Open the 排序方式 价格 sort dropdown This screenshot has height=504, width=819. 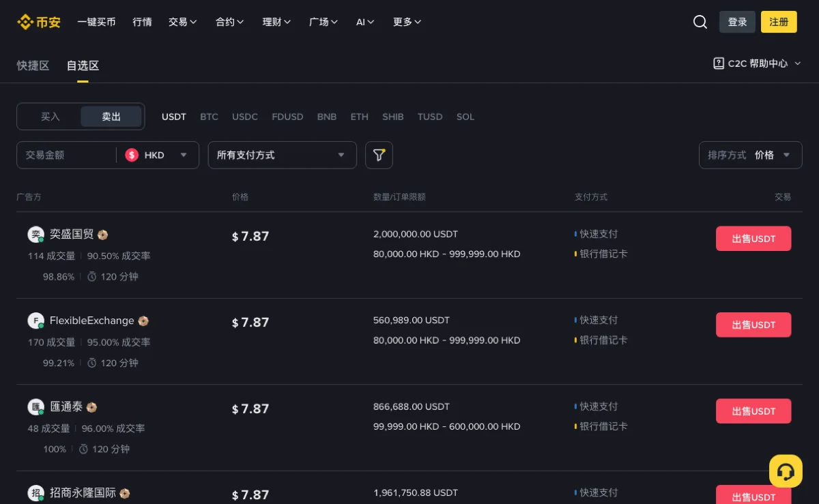pos(751,155)
